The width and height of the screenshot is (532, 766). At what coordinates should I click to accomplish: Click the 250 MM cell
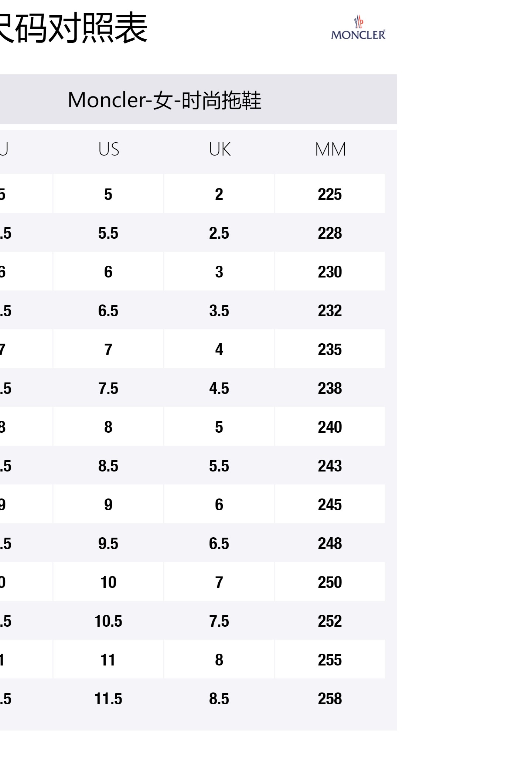(x=330, y=582)
